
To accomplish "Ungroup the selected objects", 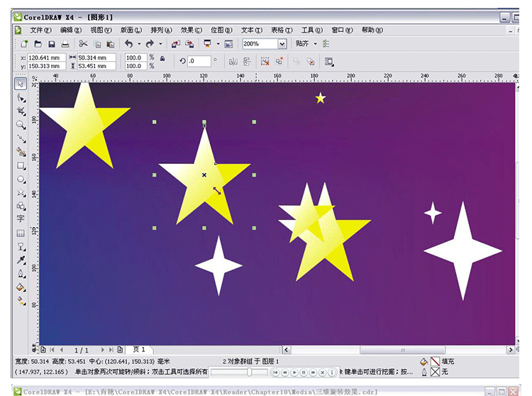I will 265,62.
